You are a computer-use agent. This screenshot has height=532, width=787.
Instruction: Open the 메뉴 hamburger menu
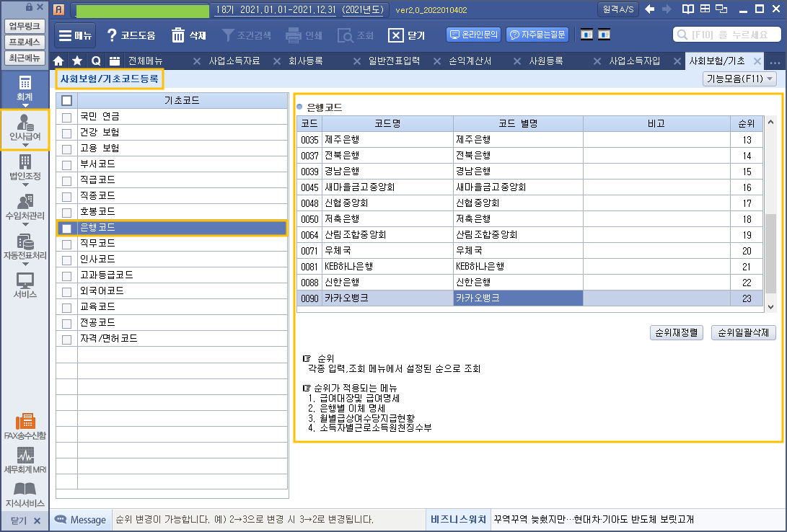[x=75, y=35]
